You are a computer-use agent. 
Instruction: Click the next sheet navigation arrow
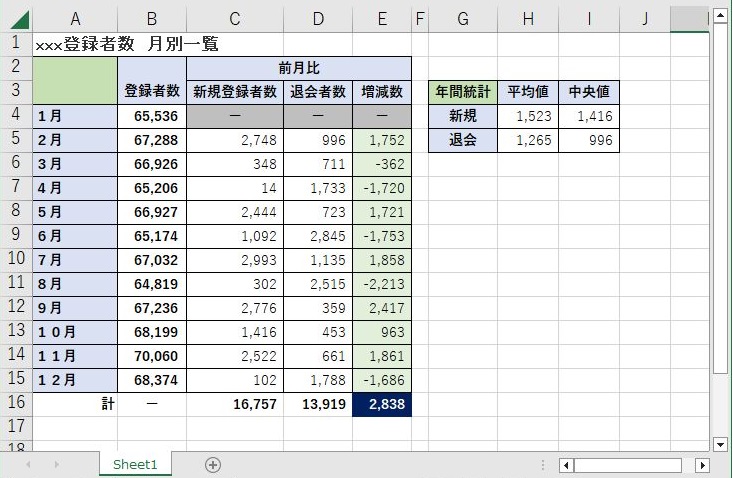click(56, 465)
